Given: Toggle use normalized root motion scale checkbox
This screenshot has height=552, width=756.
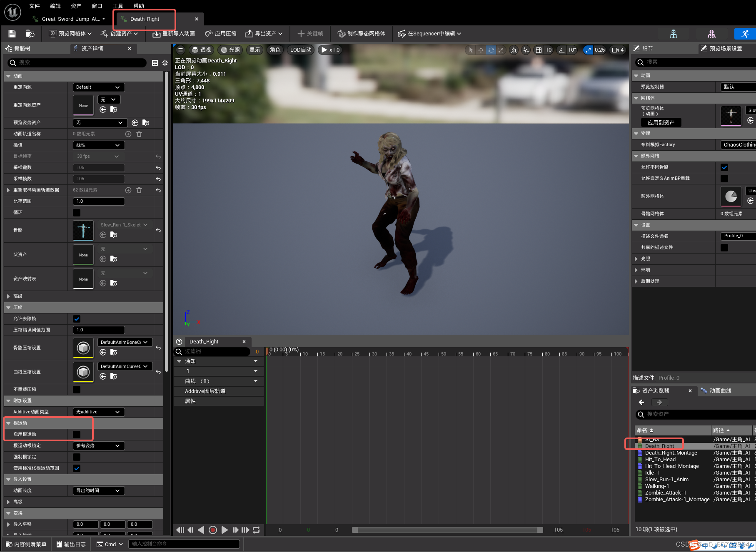Looking at the screenshot, I should coord(77,468).
